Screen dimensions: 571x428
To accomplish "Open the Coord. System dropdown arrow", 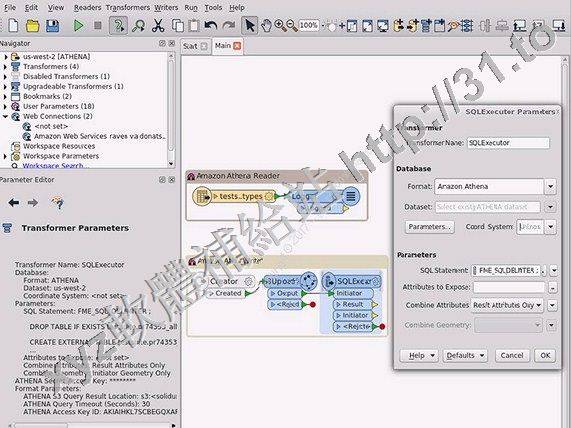I will [x=550, y=227].
